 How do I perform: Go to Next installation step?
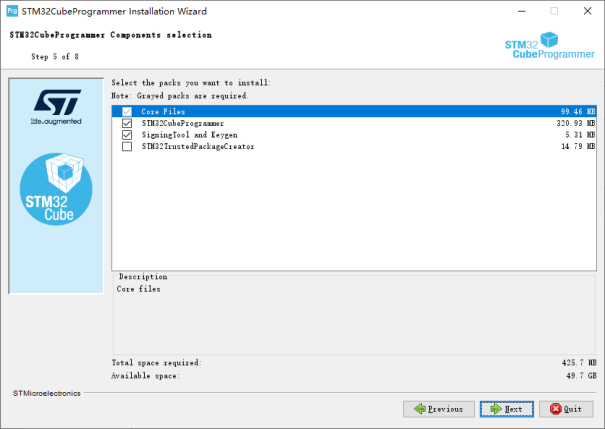click(507, 409)
